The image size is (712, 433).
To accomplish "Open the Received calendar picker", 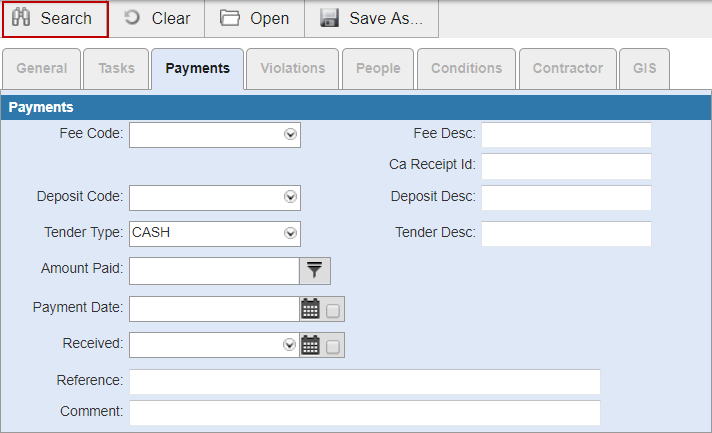I will pyautogui.click(x=311, y=346).
